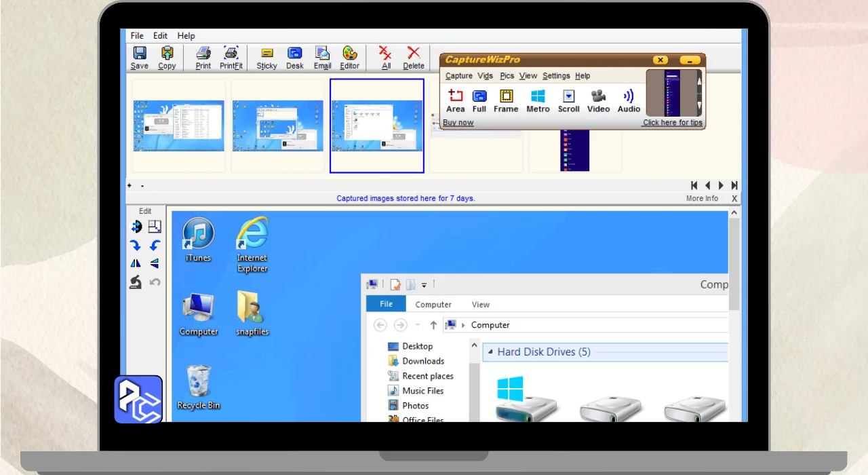Jump to the last capture in strip

pos(734,185)
